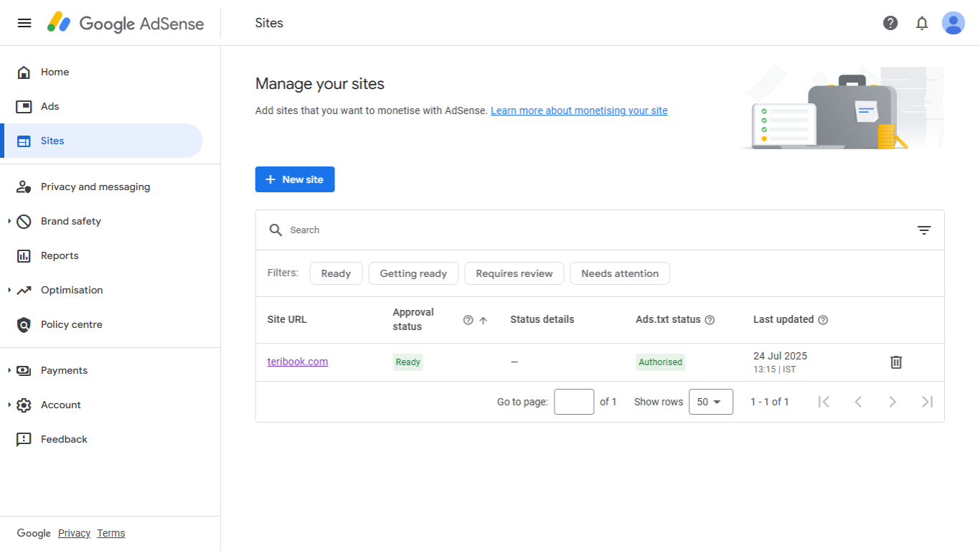980x551 pixels.
Task: Click the Last updated help icon
Action: (x=823, y=320)
